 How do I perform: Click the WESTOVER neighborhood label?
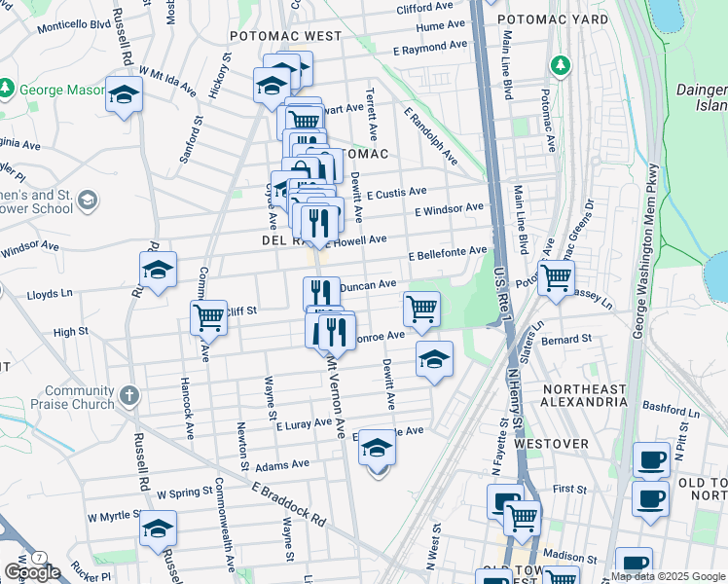[x=551, y=444]
